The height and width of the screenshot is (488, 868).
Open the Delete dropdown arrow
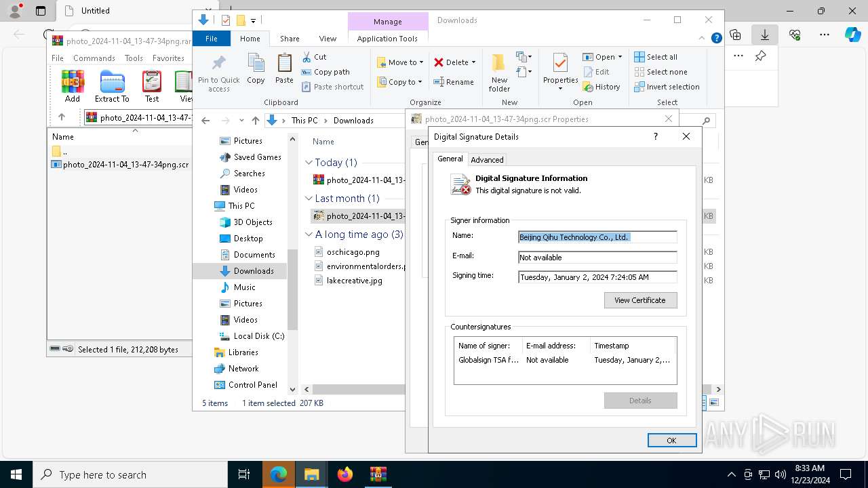point(473,62)
